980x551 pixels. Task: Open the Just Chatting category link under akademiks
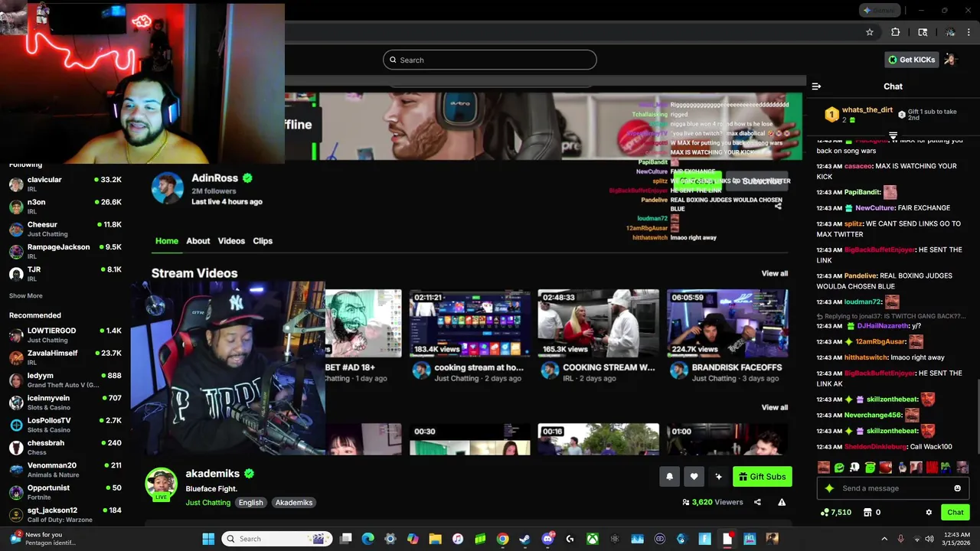208,503
